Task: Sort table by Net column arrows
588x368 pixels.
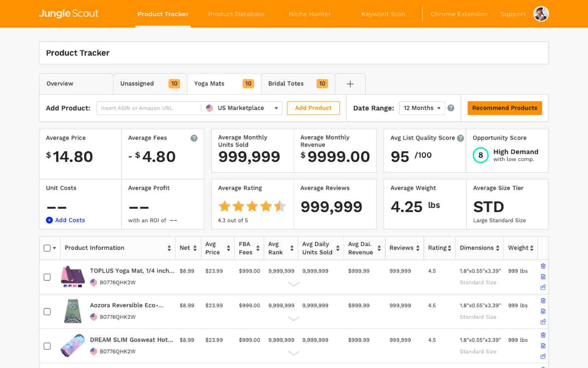Action: (195, 248)
